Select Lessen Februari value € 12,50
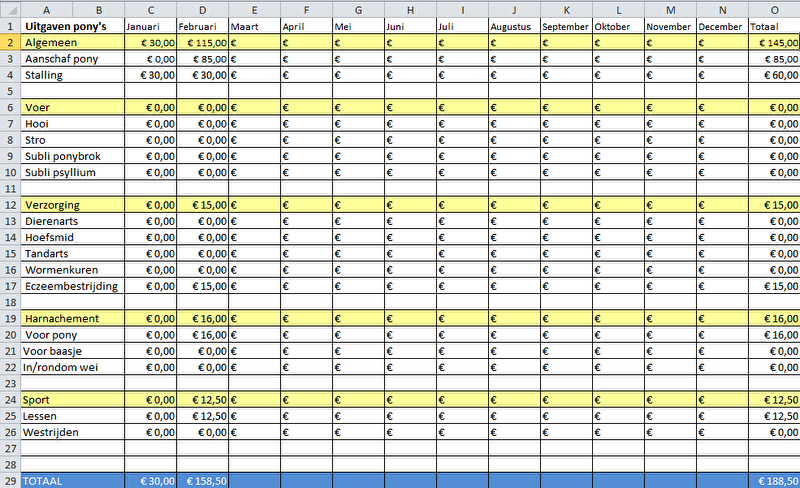This screenshot has width=800, height=488. [203, 416]
